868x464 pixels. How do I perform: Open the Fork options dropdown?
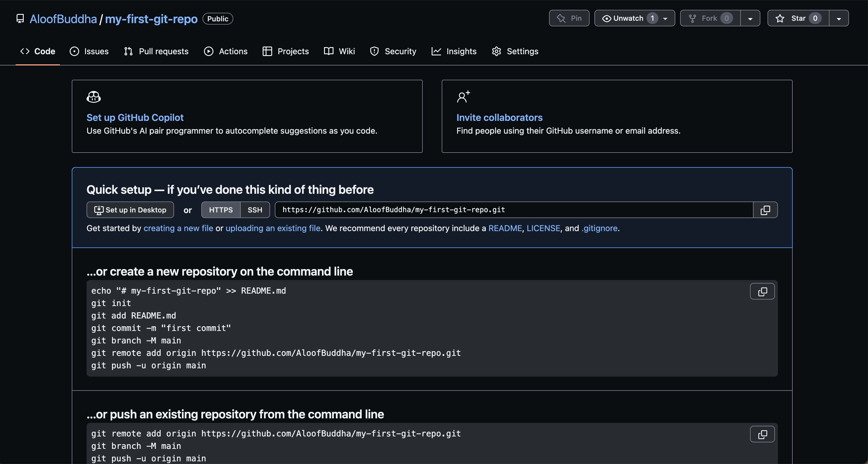750,18
